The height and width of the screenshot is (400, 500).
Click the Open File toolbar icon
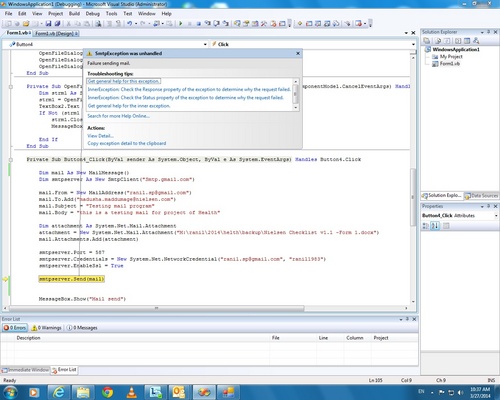click(x=26, y=23)
